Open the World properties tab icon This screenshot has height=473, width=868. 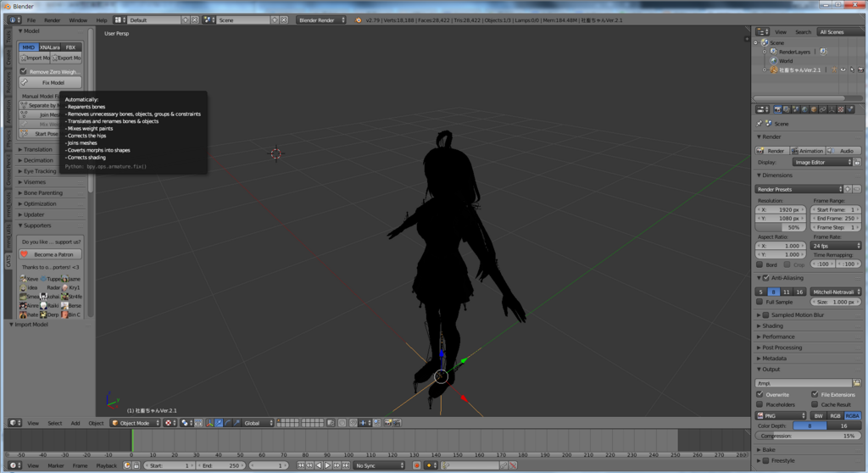click(804, 109)
